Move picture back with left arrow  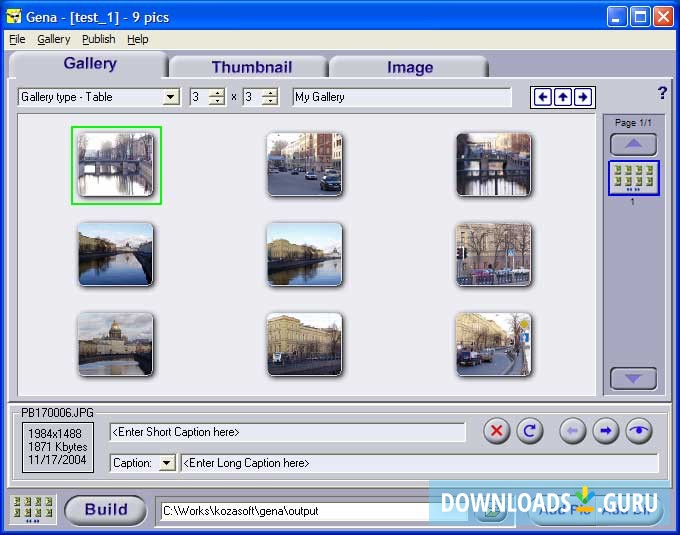point(572,431)
